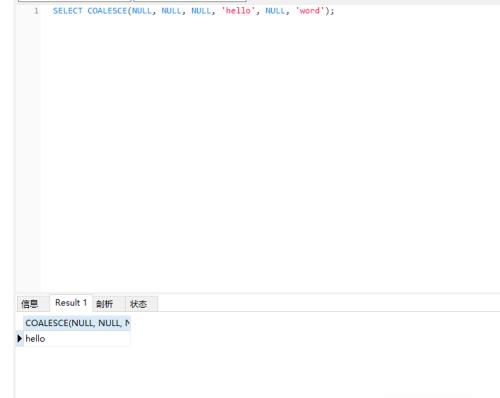
Task: Click the blank editor area below the query
Action: pyautogui.click(x=267, y=150)
